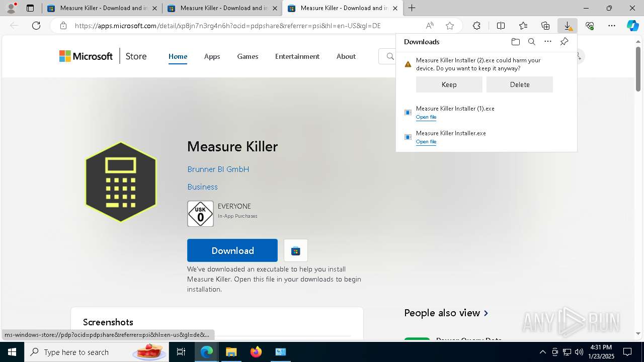Close the second Measure Killer tab
Image resolution: width=644 pixels, height=362 pixels.
[x=275, y=8]
